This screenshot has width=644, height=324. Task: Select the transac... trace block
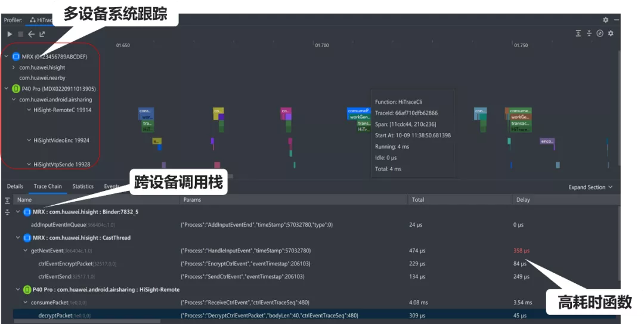coord(521,124)
